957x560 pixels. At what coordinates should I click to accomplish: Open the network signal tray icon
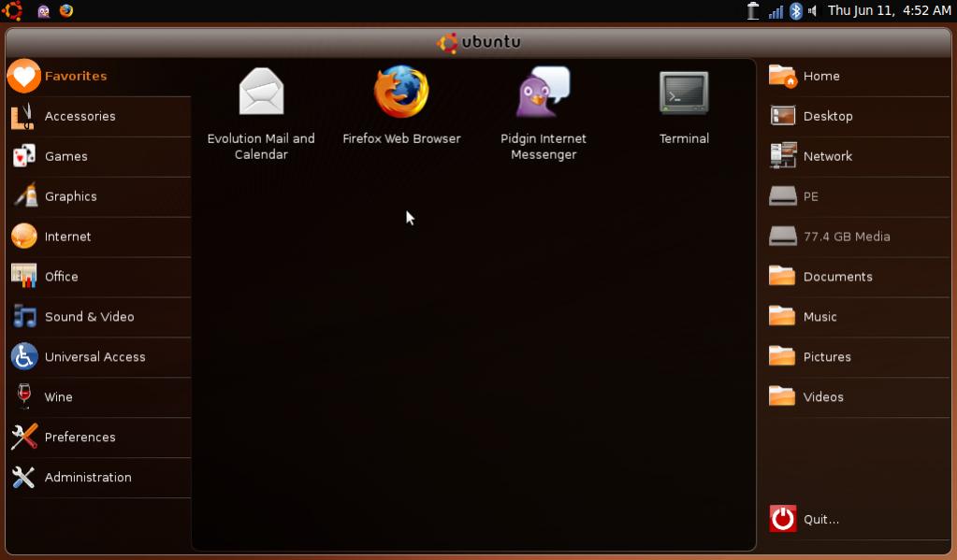click(x=776, y=11)
